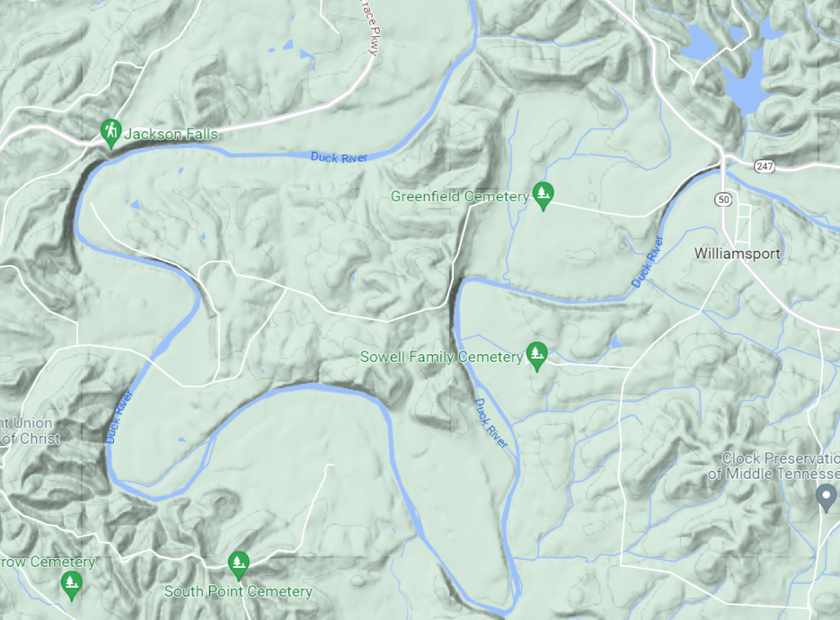Click the Duck River label nearest Williamsport
840x620 pixels.
(647, 261)
